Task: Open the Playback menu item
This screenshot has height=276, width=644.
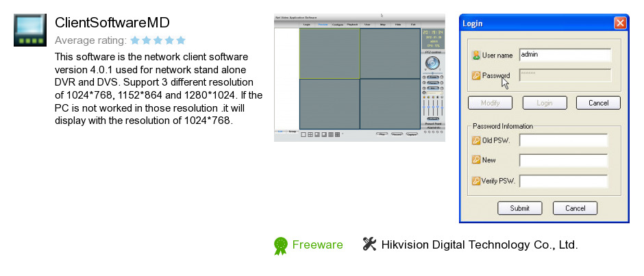Action: point(352,25)
